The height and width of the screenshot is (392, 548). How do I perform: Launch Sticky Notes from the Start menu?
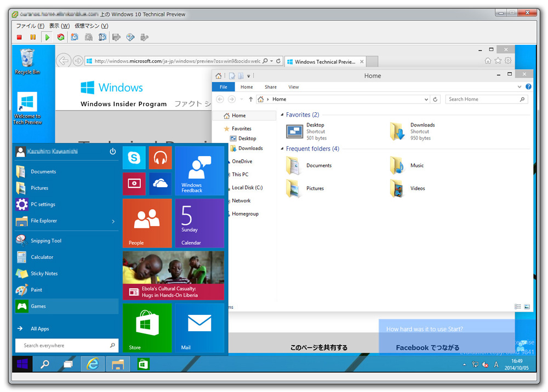tap(66, 273)
